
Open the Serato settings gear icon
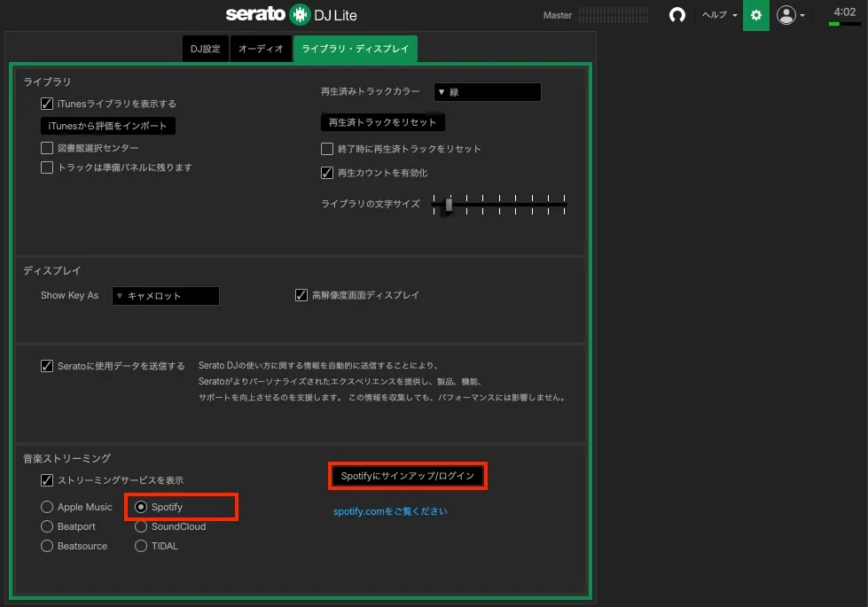756,15
